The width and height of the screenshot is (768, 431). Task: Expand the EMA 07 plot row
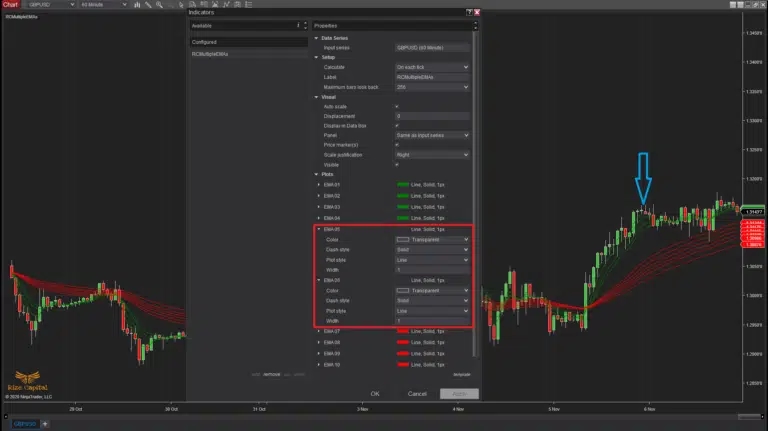[x=319, y=331]
